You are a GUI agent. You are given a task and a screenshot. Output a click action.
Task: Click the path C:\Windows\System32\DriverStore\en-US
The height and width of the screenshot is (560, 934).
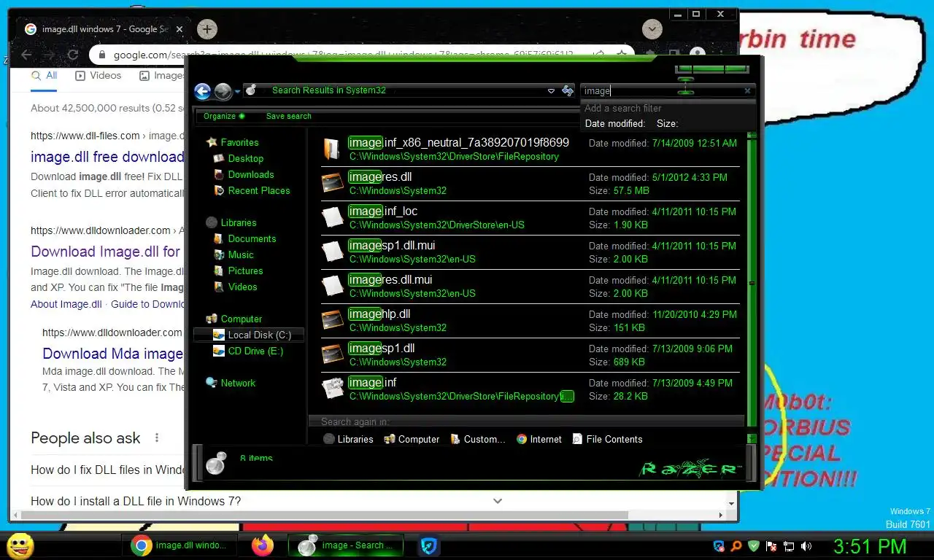pyautogui.click(x=437, y=225)
